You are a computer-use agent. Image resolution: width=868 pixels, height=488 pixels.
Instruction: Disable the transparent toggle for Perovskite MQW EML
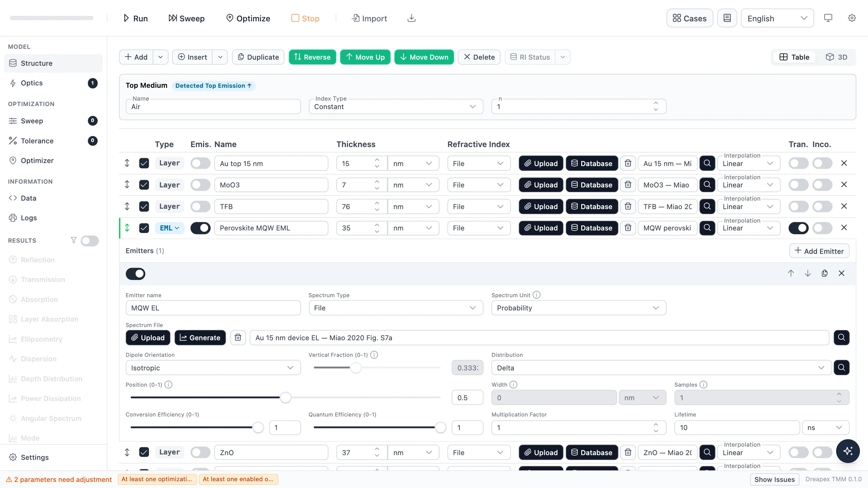click(x=798, y=228)
